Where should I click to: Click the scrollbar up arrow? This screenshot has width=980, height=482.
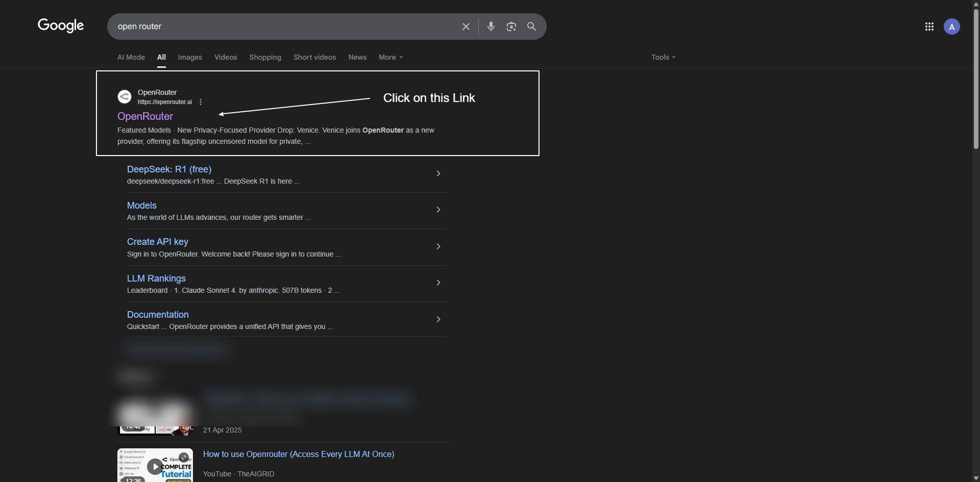point(976,4)
